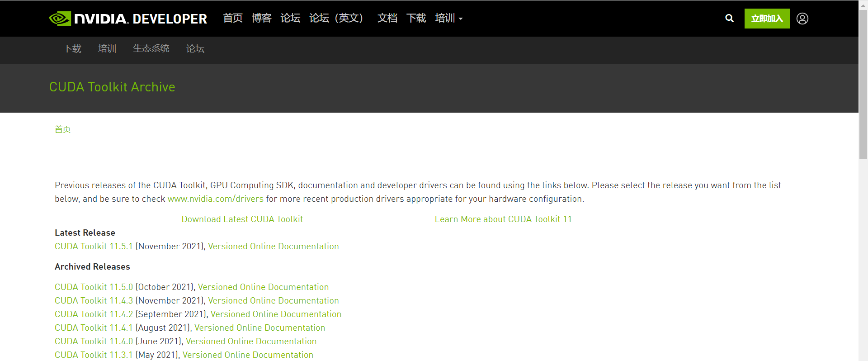Open CUDA Toolkit 11.4.1 link
Screen dimensions: 868x361
click(94, 328)
